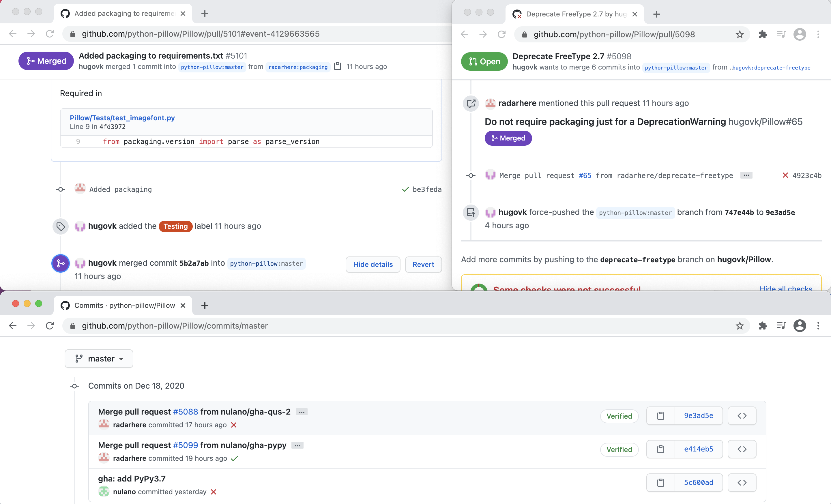The image size is (831, 504).
Task: Open the master branch dropdown
Action: coord(99,358)
